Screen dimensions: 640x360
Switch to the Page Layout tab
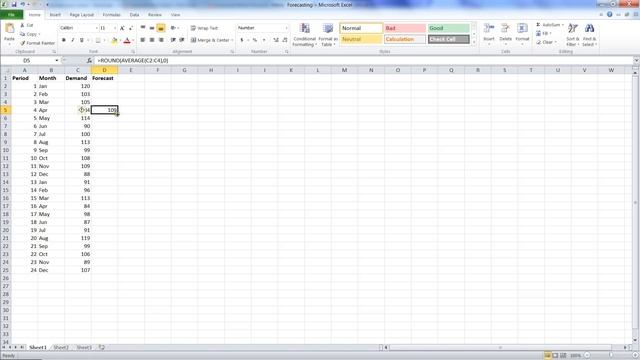(82, 15)
